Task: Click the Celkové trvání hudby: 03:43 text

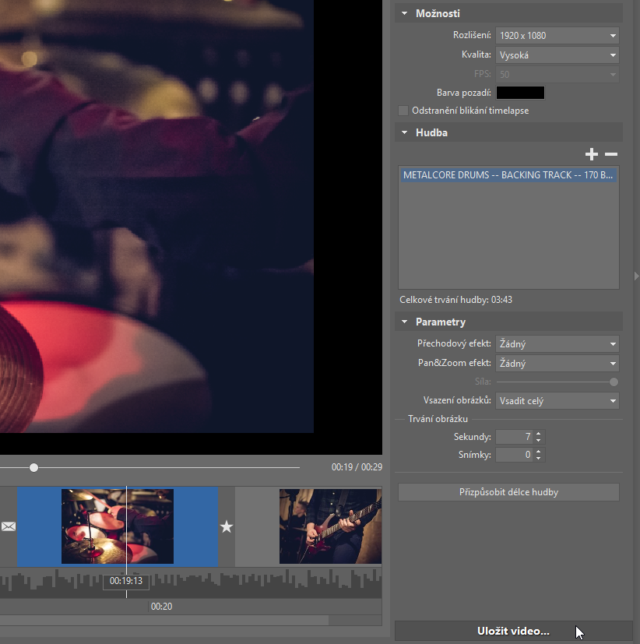Action: [456, 300]
